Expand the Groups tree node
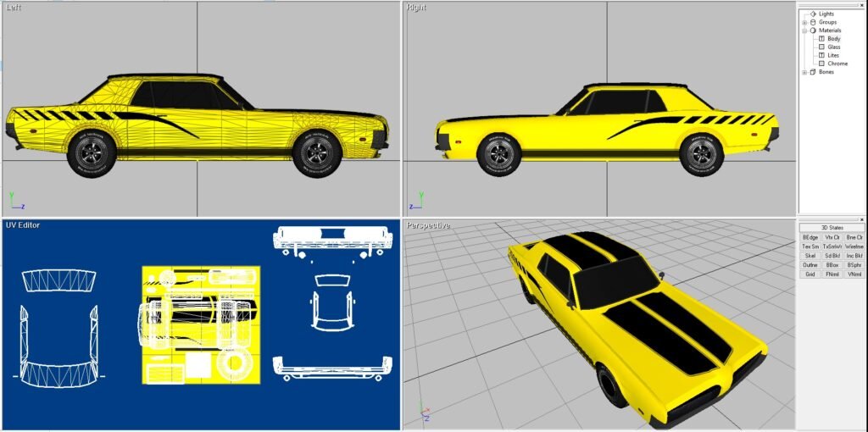868x432 pixels. (804, 22)
